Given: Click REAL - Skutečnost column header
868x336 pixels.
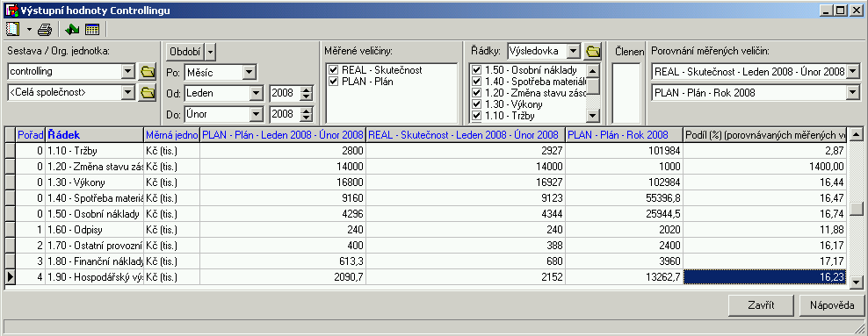Looking at the screenshot, I should [x=466, y=135].
